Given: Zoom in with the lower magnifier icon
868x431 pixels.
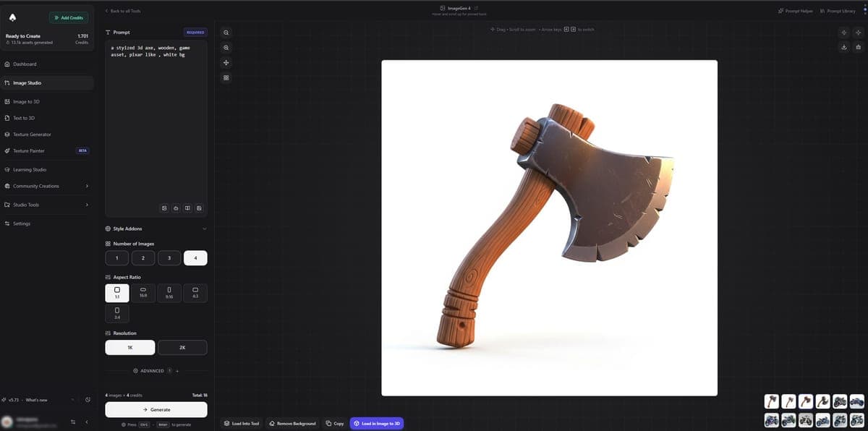Looking at the screenshot, I should 226,48.
